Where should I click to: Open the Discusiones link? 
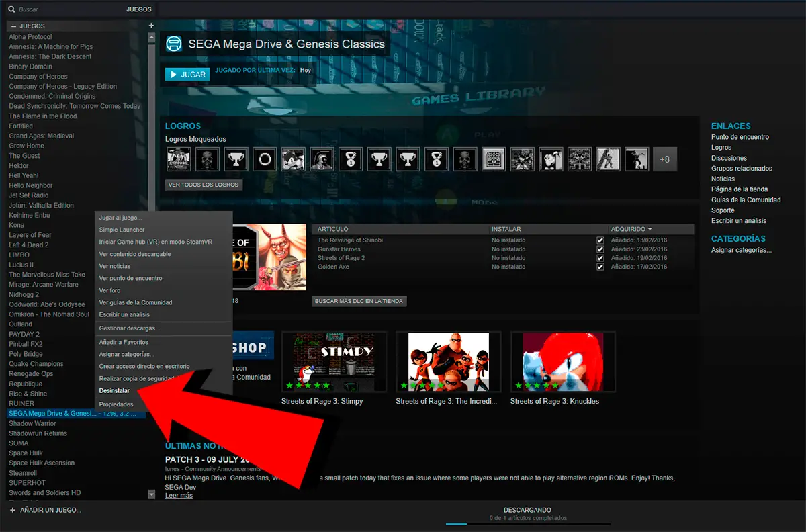click(729, 158)
